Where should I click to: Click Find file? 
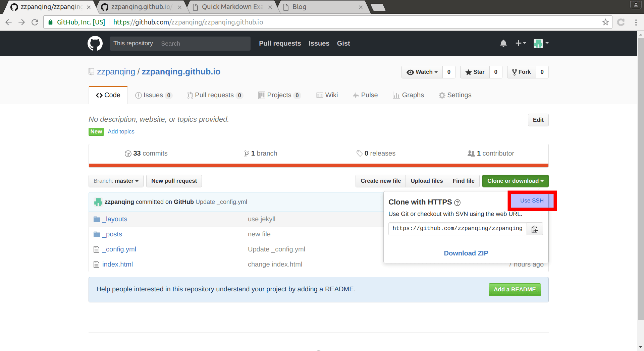(x=464, y=181)
